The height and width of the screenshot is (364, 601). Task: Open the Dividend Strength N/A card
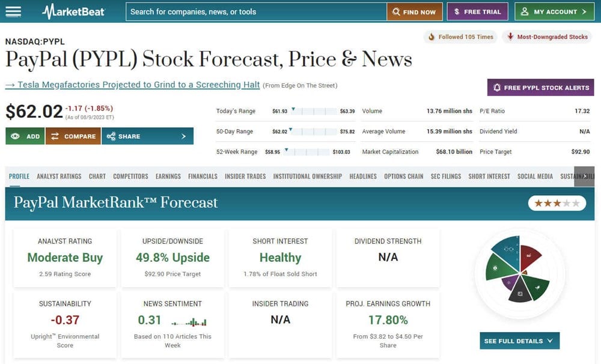(x=388, y=258)
